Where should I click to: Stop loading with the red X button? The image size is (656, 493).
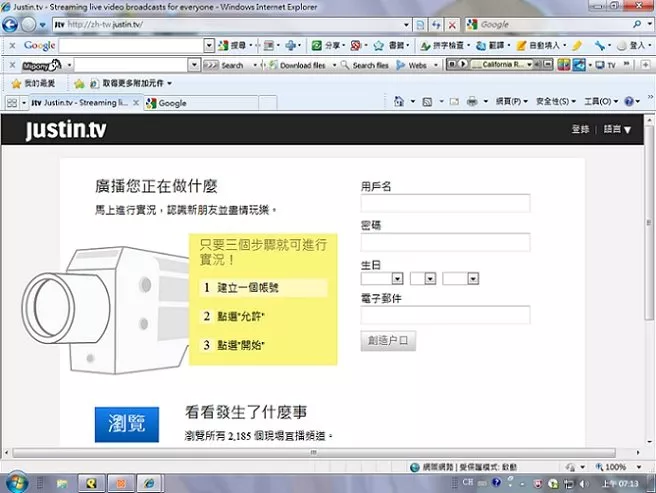point(452,25)
